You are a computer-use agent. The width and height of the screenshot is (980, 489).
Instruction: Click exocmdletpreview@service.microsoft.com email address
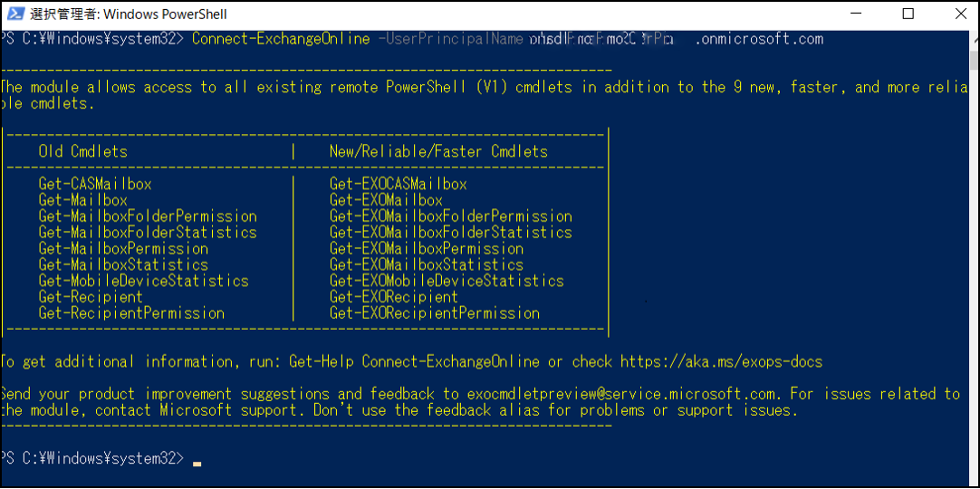point(624,394)
